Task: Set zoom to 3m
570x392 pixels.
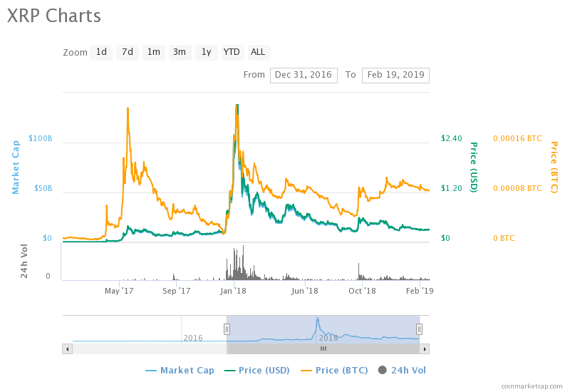Action: pyautogui.click(x=180, y=52)
